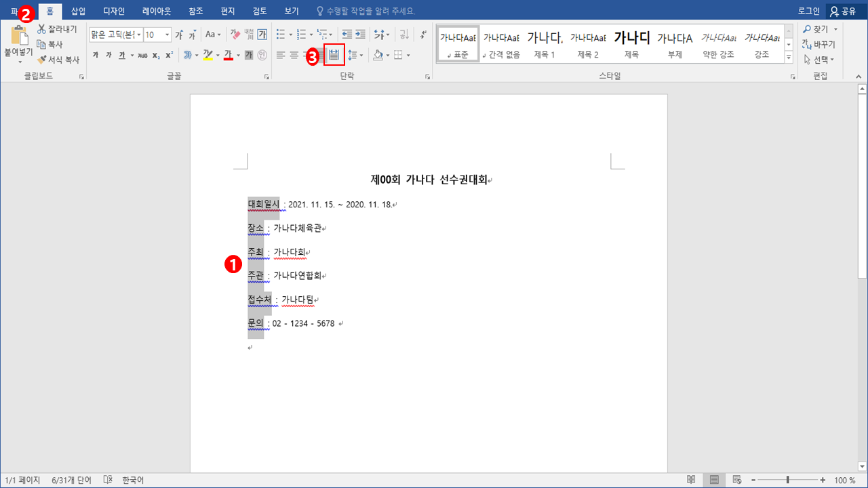Toggle superscript formatting

[x=169, y=55]
